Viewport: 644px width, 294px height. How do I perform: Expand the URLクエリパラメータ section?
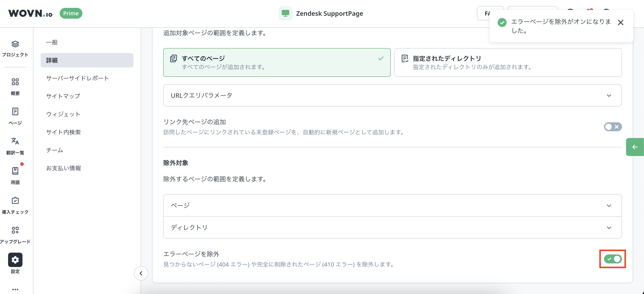[392, 95]
